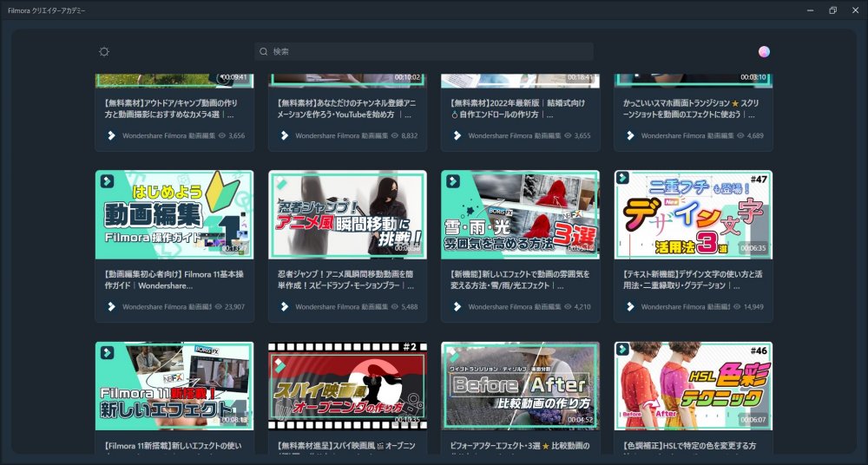Click Wondershare Filmora channel name under 結婚式 card

514,135
